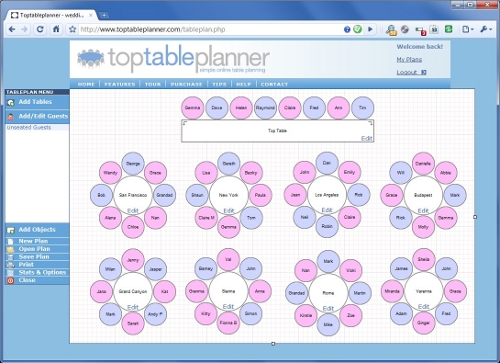Select guest Barney at Sienna table
Screen dimensions: 500x363
point(206,268)
